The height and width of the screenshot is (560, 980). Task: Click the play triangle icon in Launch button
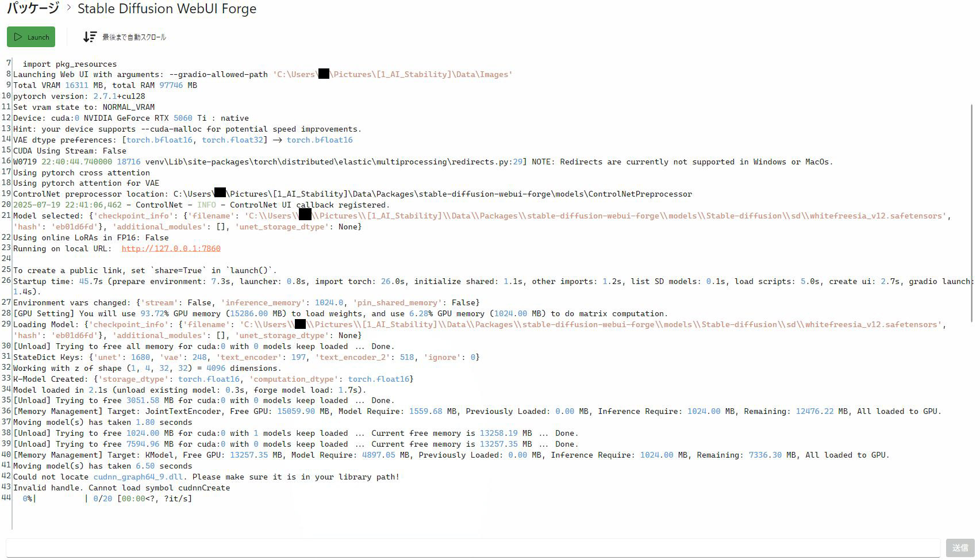coord(18,37)
